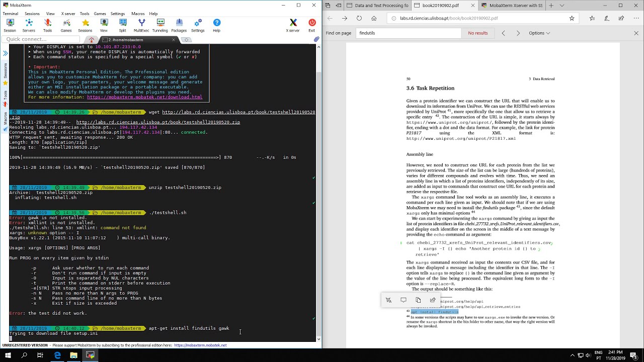The height and width of the screenshot is (362, 644).
Task: Click the Find on page search field
Action: [x=409, y=33]
